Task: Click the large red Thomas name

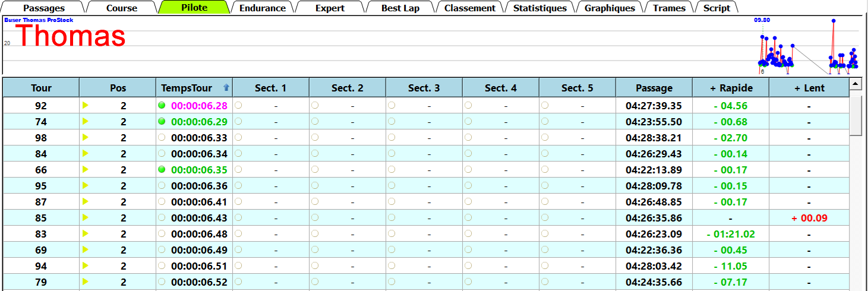Action: coord(70,37)
